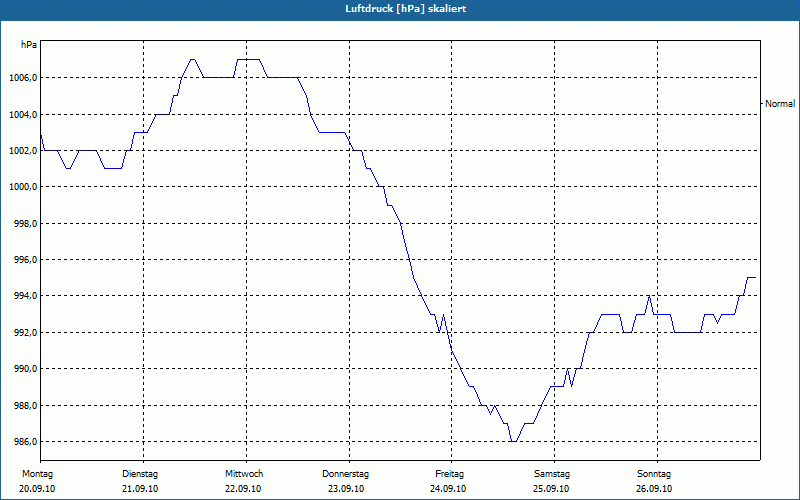
Task: Click the '986,0' axis value
Action: click(x=25, y=442)
